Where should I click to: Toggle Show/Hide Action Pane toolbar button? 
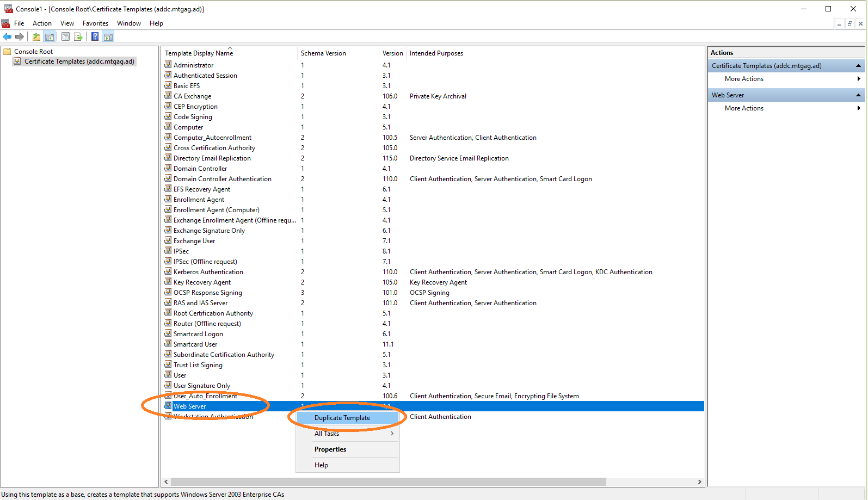[108, 36]
